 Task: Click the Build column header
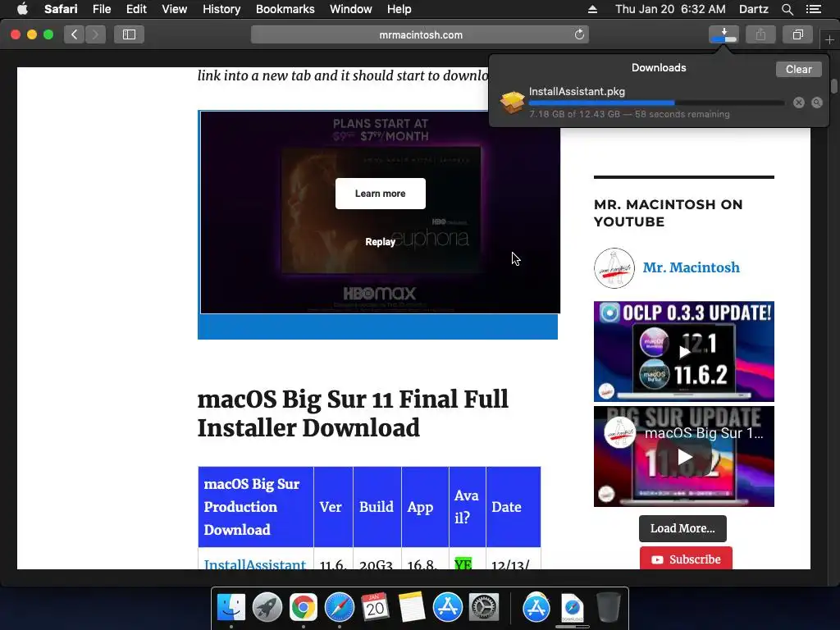pyautogui.click(x=377, y=507)
